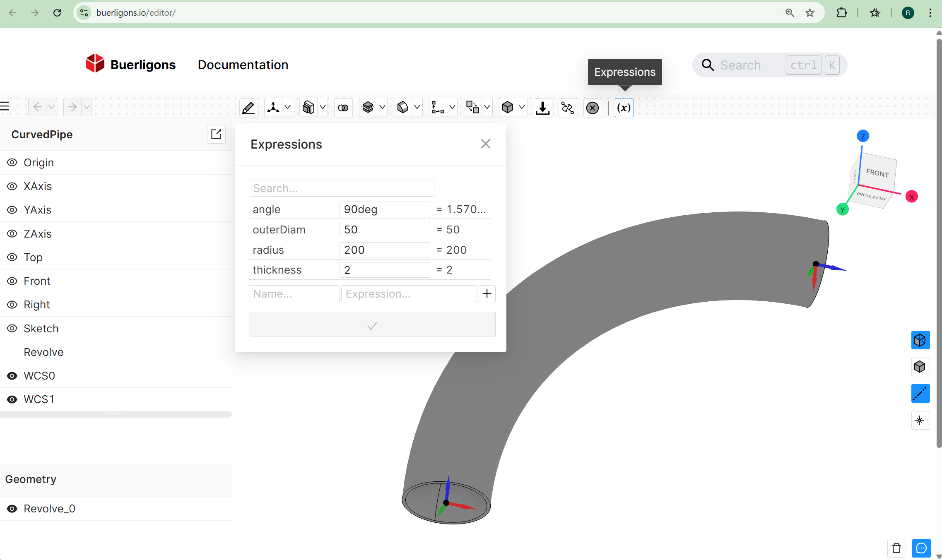The height and width of the screenshot is (560, 942).
Task: Click the Boolean operation toolbar icon
Action: click(x=343, y=108)
